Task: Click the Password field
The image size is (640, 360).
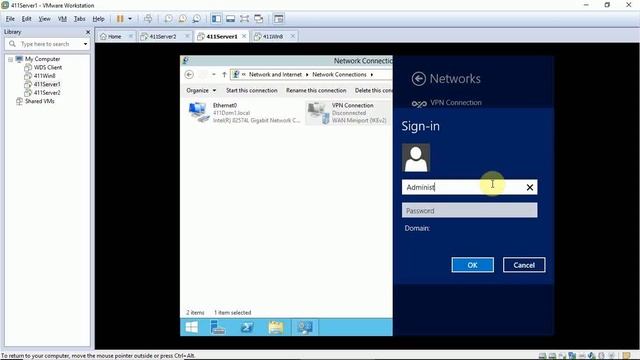Action: coord(469,211)
